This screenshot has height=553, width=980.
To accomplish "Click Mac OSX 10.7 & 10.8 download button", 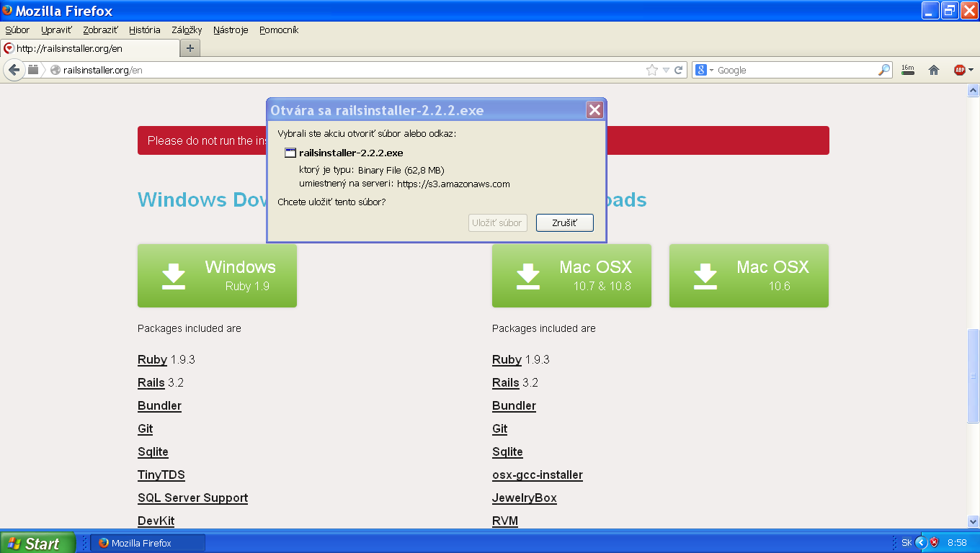I will pos(571,276).
